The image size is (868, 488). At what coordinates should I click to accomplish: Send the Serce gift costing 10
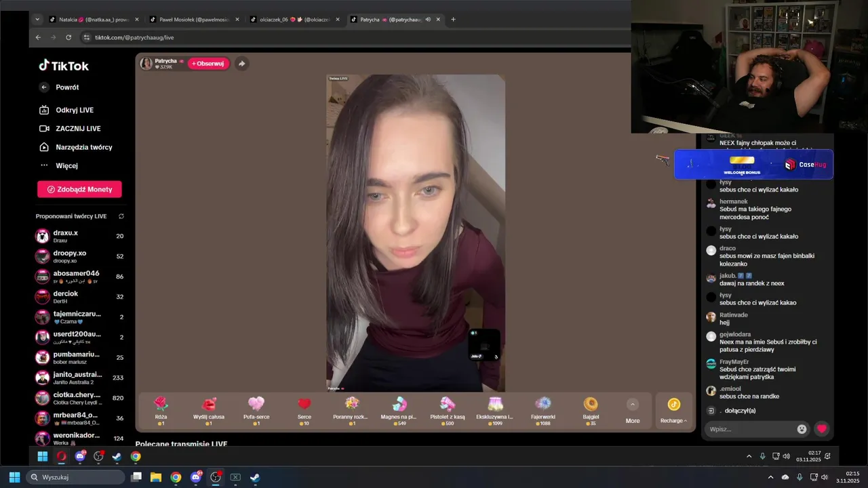pyautogui.click(x=304, y=411)
